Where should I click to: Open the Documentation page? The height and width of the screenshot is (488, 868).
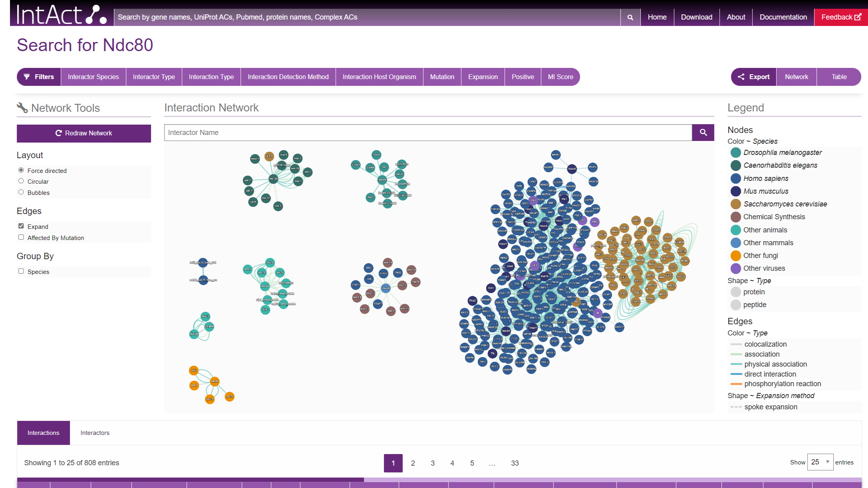point(783,17)
